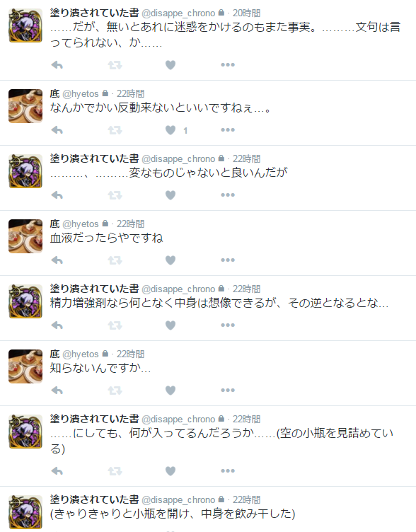This screenshot has height=532, width=416.
Task: Like the tweet showing 1 like
Action: click(x=171, y=130)
